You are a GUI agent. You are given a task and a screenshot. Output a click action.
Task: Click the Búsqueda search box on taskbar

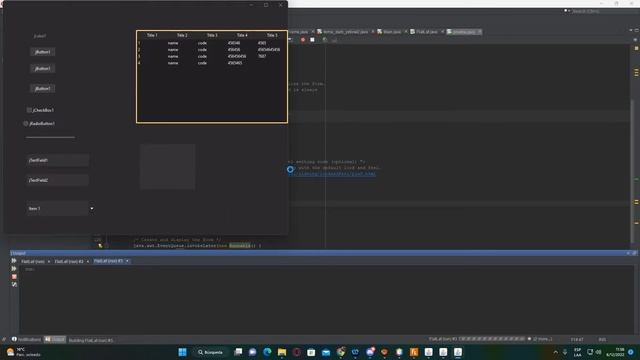click(x=211, y=352)
